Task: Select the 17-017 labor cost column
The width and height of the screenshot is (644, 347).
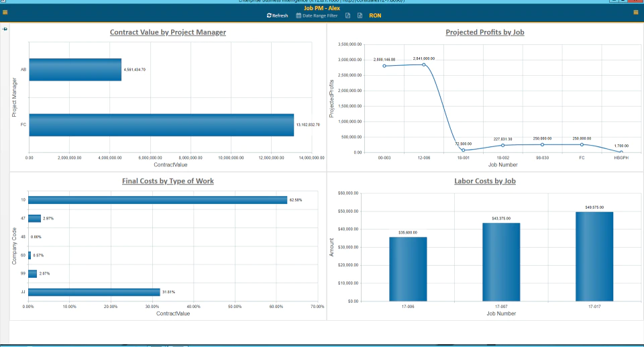Action: [x=594, y=256]
